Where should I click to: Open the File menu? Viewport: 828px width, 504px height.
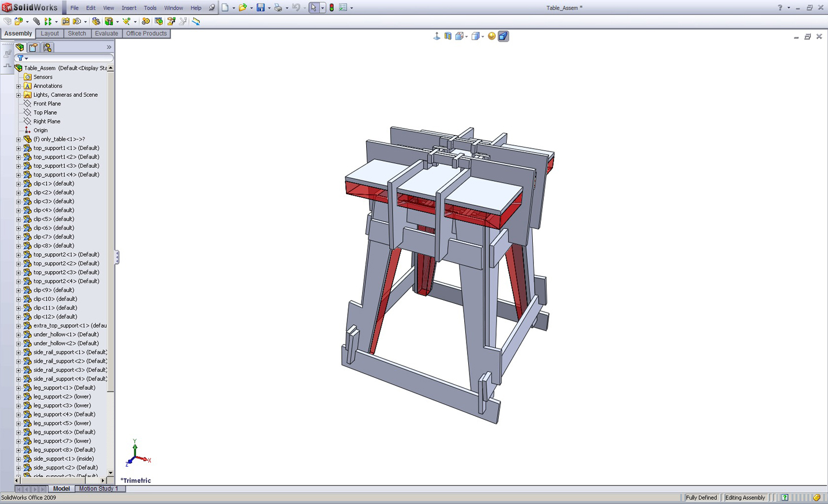[x=74, y=8]
